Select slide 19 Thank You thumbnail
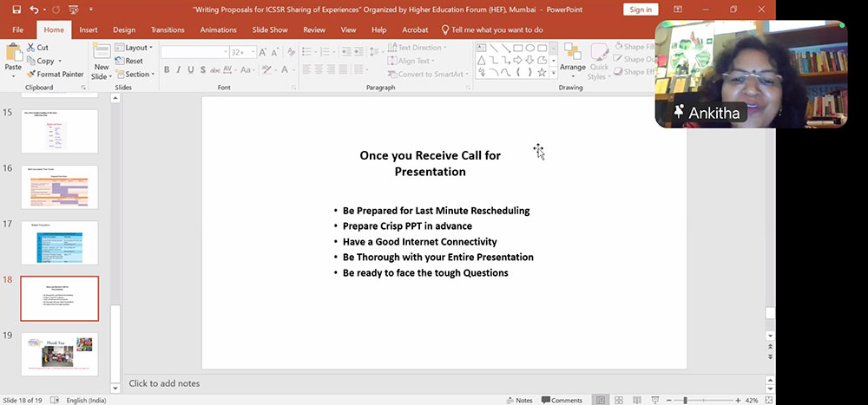 coord(60,353)
